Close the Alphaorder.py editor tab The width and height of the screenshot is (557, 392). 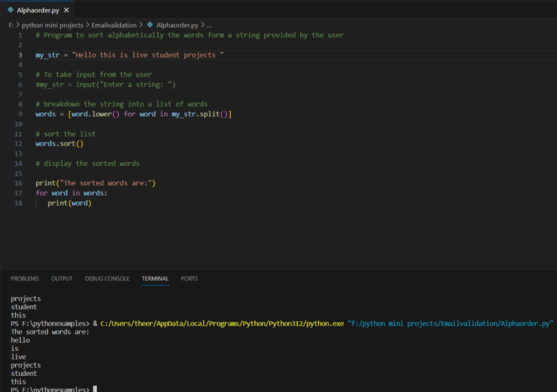(66, 10)
